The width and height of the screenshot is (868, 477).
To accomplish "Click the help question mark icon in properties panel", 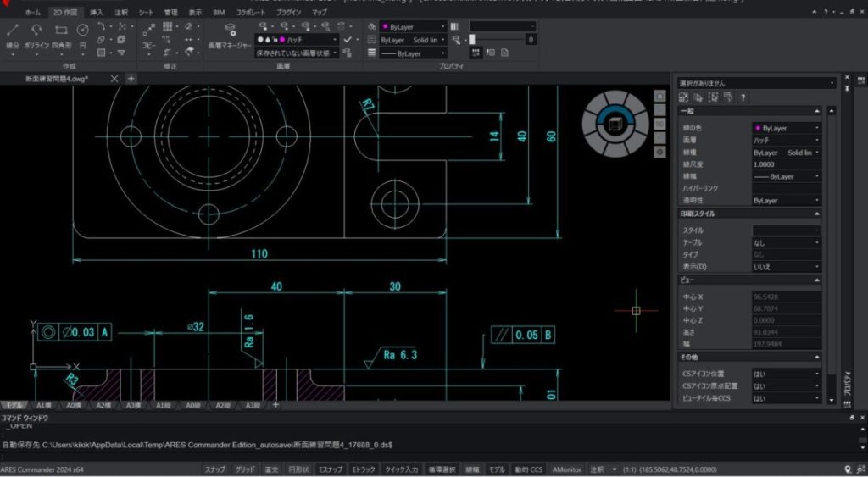I will (x=743, y=97).
